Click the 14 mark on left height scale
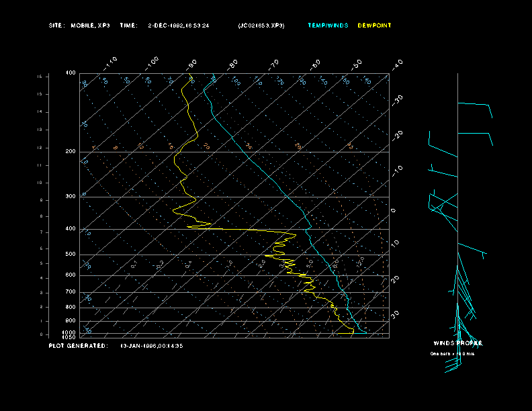Viewport: 532px width, 411px height. coord(40,112)
